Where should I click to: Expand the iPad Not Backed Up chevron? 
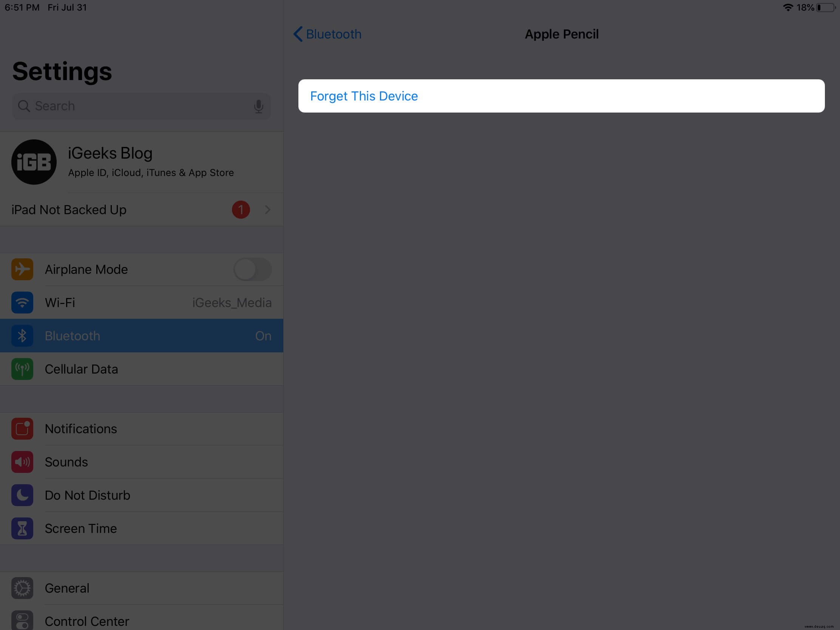[x=268, y=210]
